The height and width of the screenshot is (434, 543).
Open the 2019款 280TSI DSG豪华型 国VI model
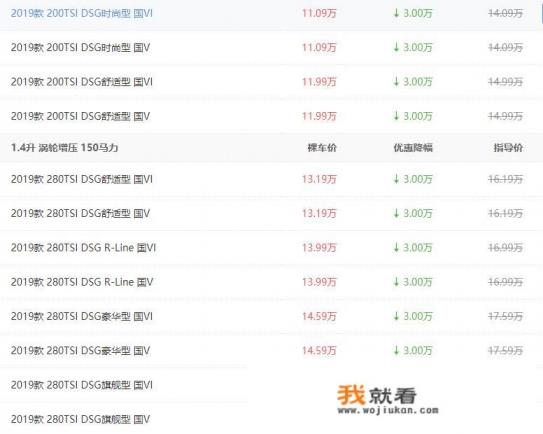(x=82, y=316)
